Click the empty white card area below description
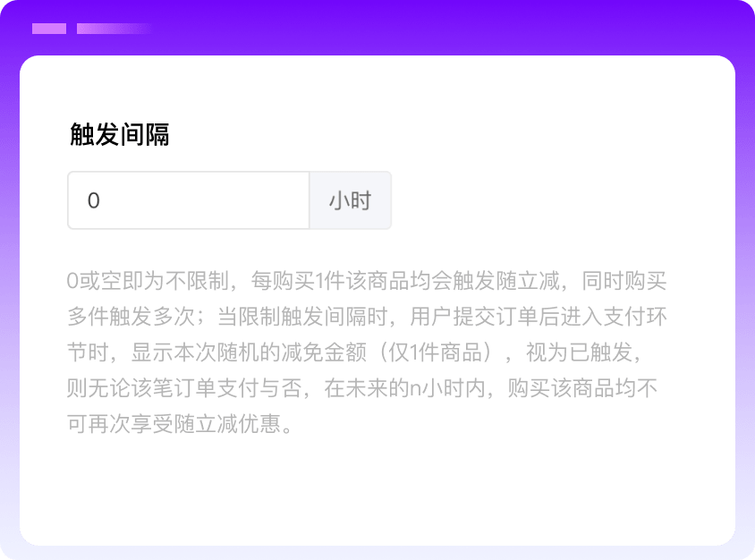755x560 pixels. [376, 492]
